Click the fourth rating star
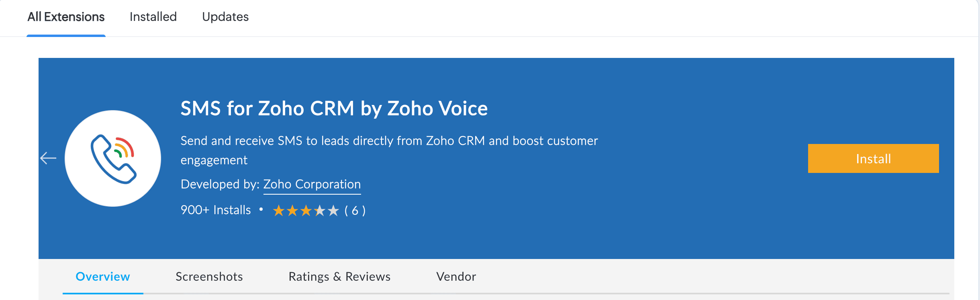Viewport: 980px width, 300px height. click(320, 210)
